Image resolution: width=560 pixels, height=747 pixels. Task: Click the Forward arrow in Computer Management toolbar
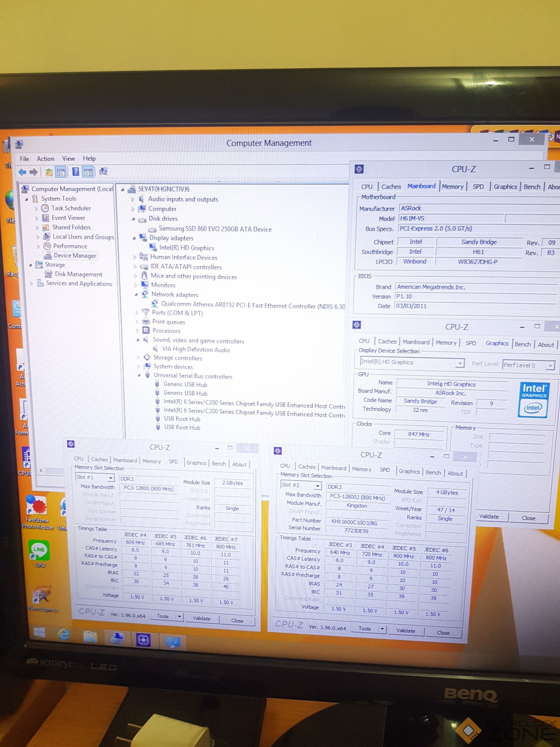tap(33, 172)
